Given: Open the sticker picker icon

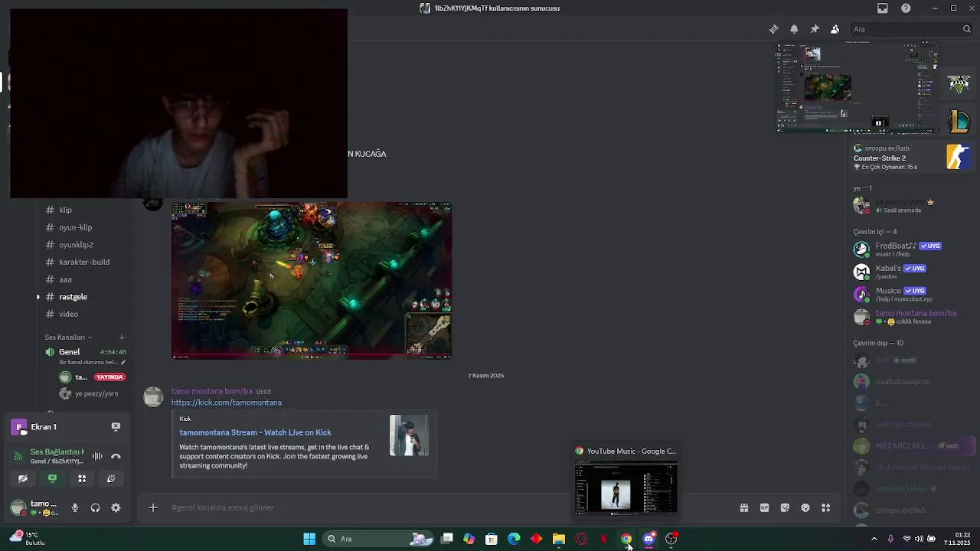Looking at the screenshot, I should (785, 507).
